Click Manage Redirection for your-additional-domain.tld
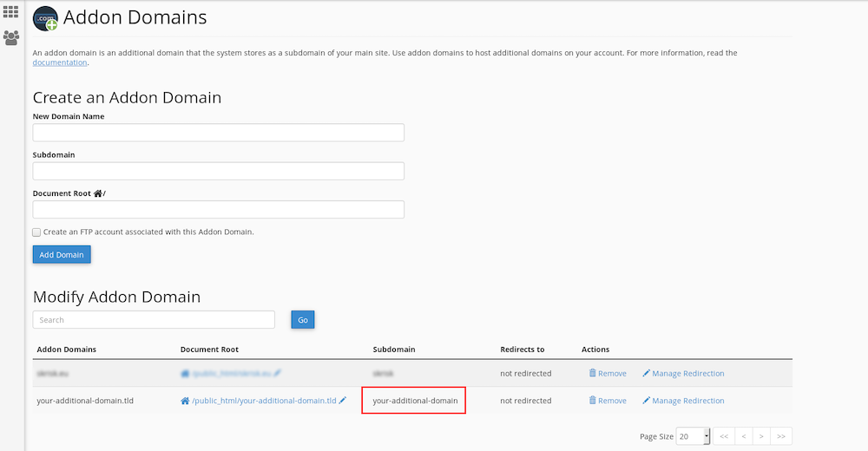The image size is (868, 451). (687, 401)
